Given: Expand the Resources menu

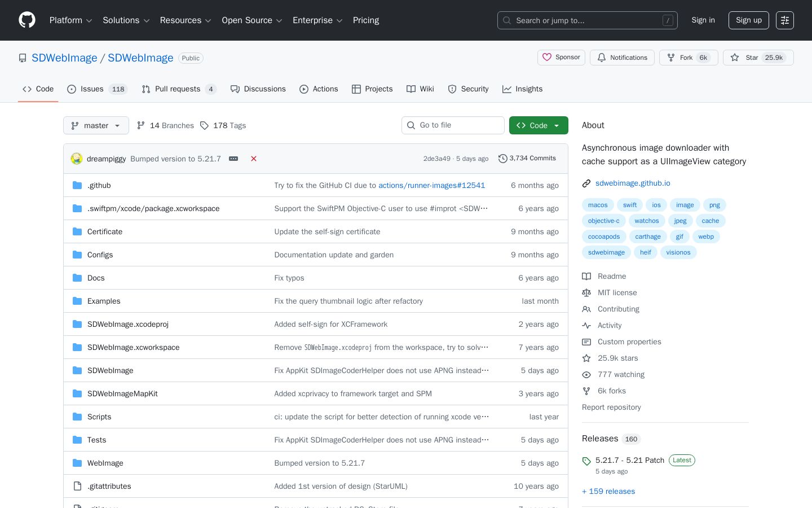Looking at the screenshot, I should (186, 20).
